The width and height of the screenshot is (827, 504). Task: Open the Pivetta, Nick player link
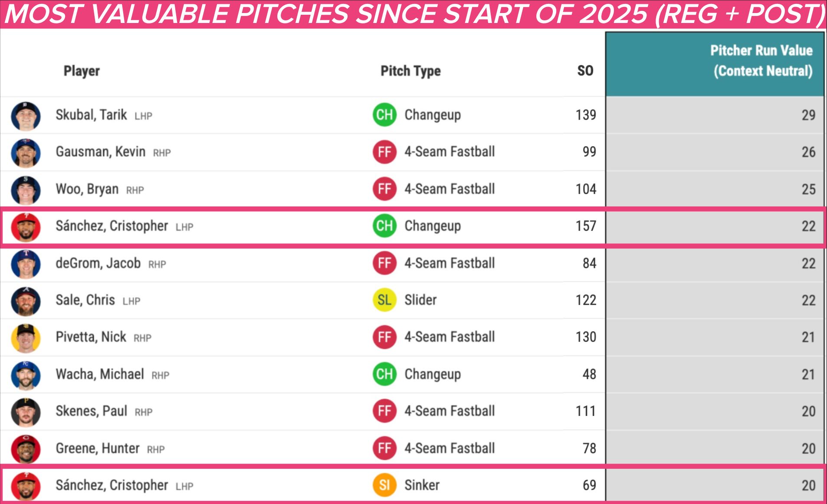coord(91,337)
